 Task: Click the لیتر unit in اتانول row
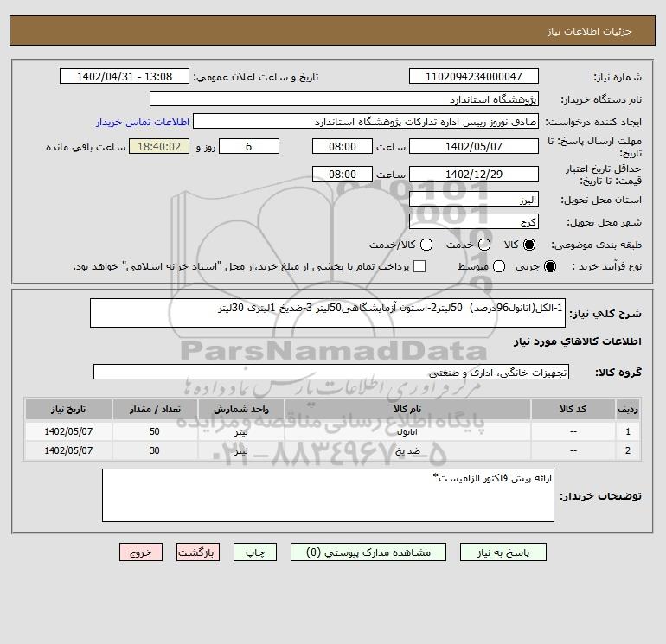pyautogui.click(x=240, y=431)
